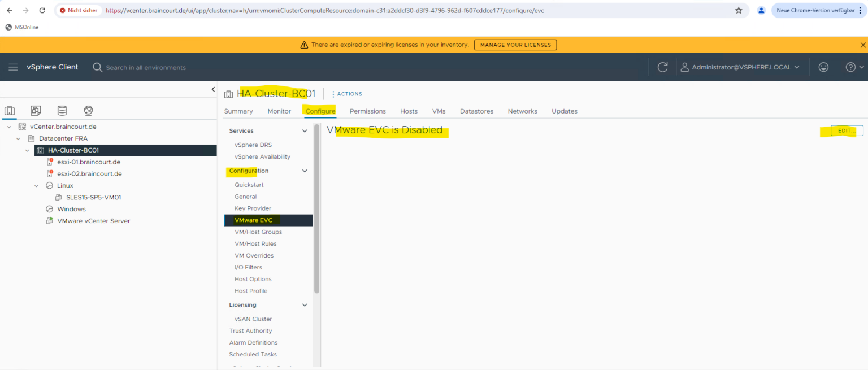
Task: Open the Help question mark menu
Action: click(851, 67)
